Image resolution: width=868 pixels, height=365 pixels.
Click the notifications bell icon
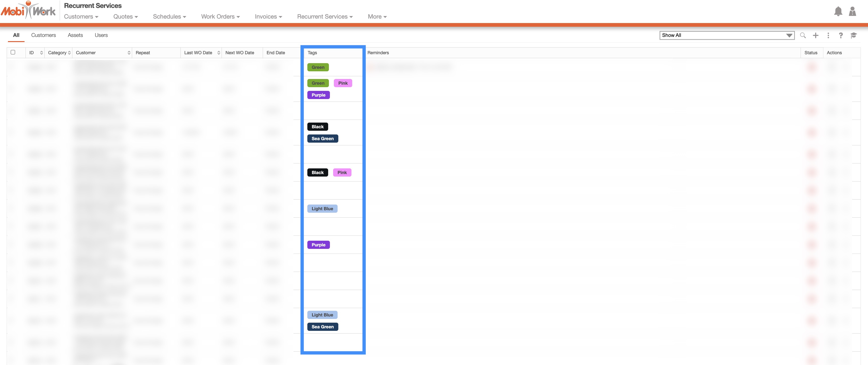pos(838,11)
